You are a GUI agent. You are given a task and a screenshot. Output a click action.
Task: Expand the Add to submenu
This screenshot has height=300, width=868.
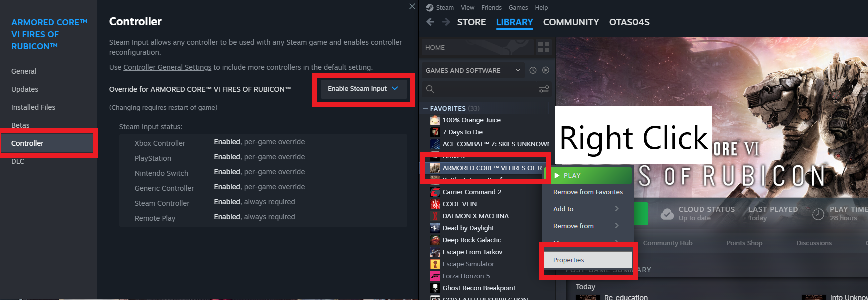point(588,209)
